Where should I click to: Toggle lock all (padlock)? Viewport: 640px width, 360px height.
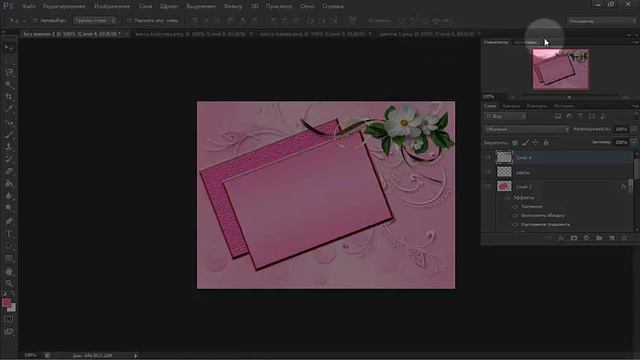coord(546,142)
